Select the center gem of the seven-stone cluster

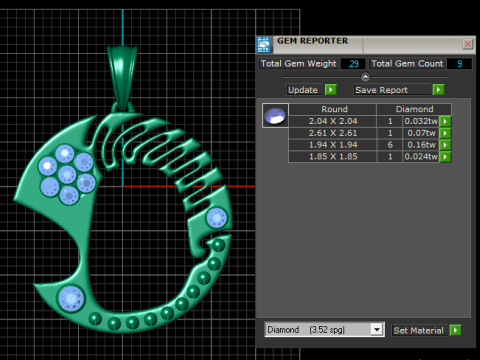(67, 175)
